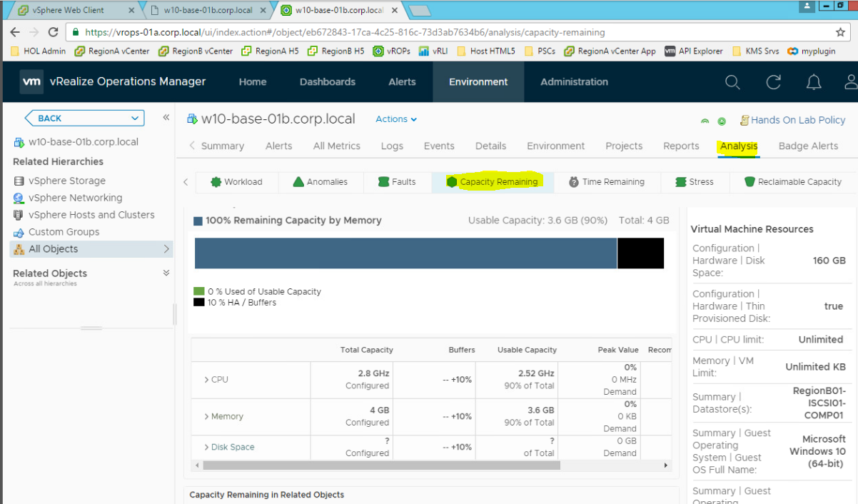This screenshot has width=858, height=504.
Task: Switch to the Details tab
Action: tap(491, 146)
